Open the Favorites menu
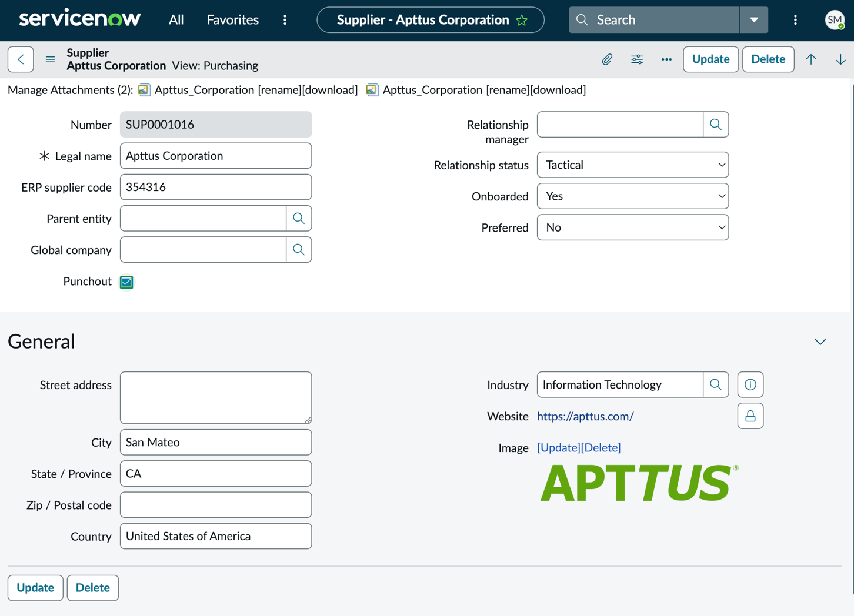Screen dimensions: 854x616 pyautogui.click(x=233, y=20)
